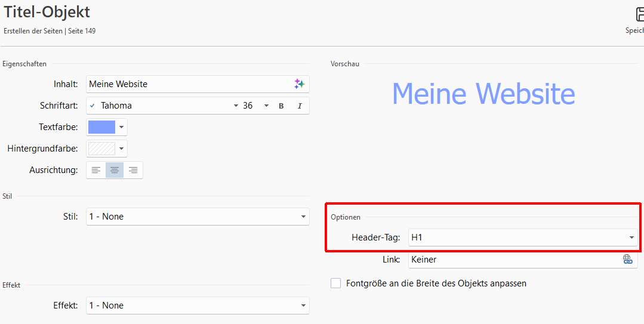
Task: Click the Meine Website preview text
Action: [x=483, y=94]
